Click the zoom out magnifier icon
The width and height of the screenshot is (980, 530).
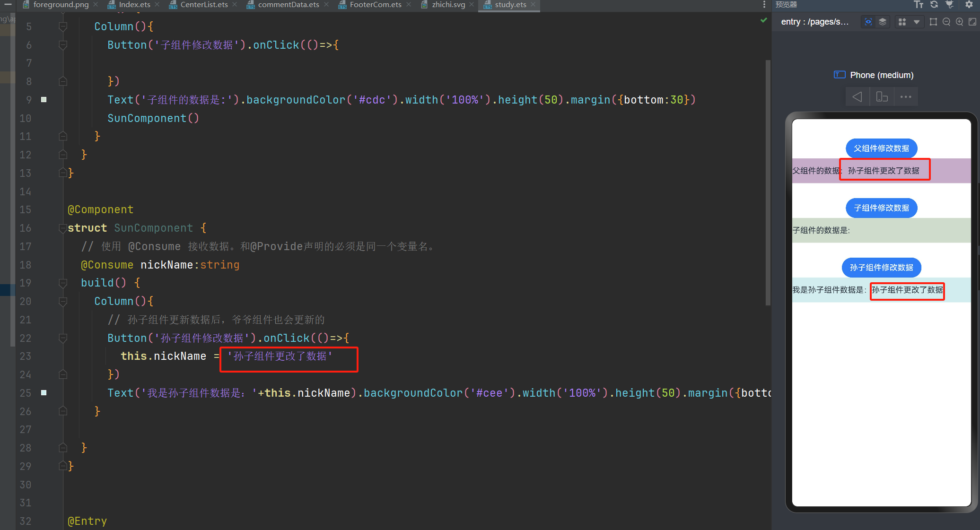click(946, 22)
